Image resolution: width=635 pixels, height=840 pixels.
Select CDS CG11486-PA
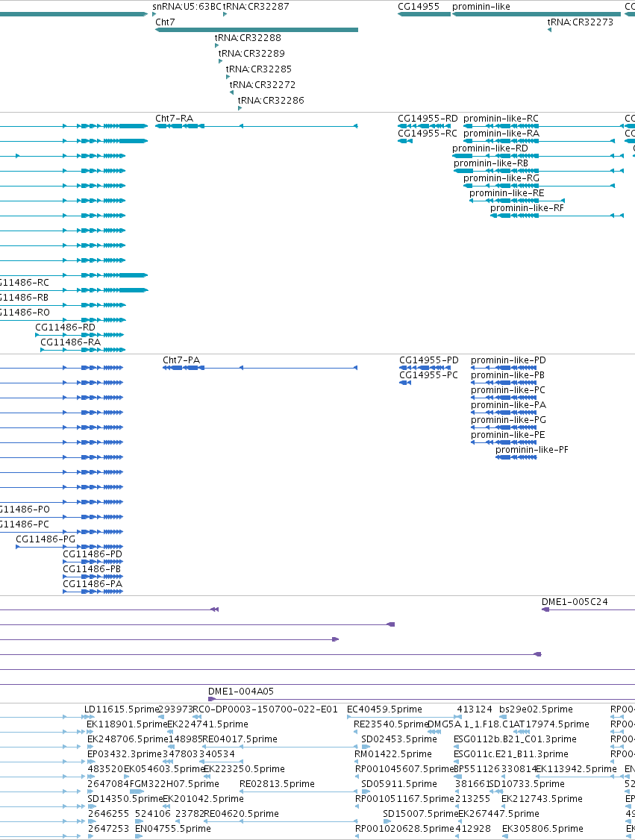[93, 592]
